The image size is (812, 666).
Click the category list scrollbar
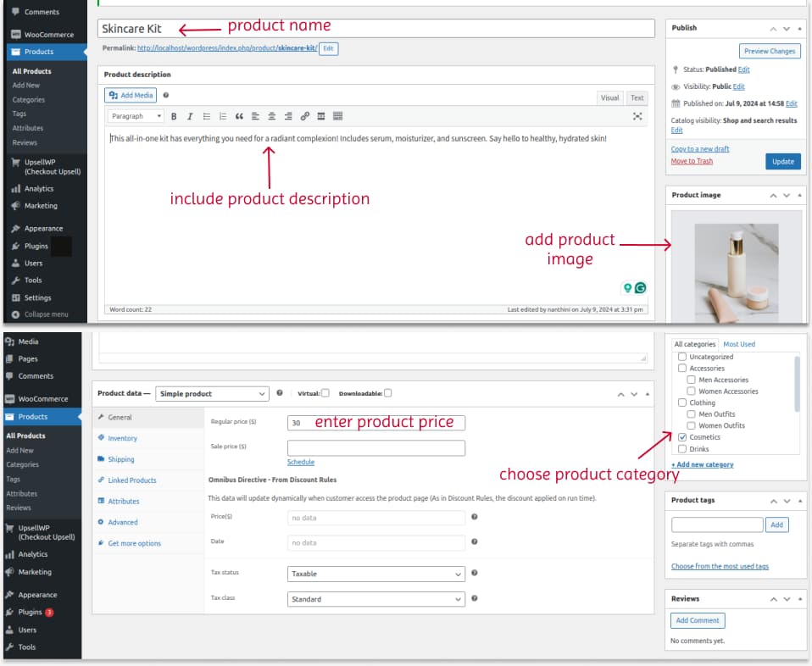click(x=797, y=385)
